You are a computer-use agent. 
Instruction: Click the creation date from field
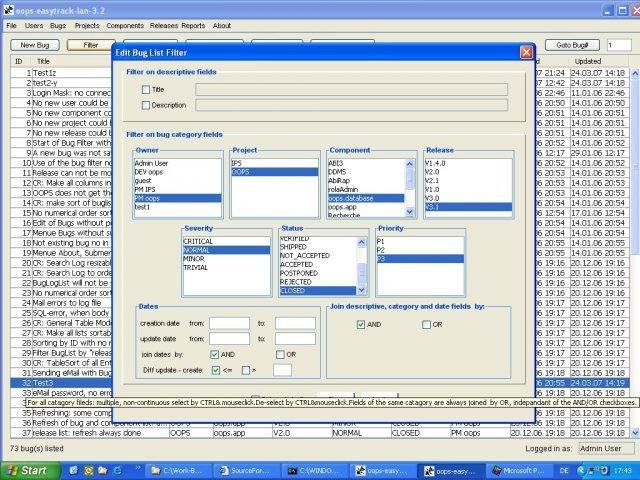[x=229, y=323]
